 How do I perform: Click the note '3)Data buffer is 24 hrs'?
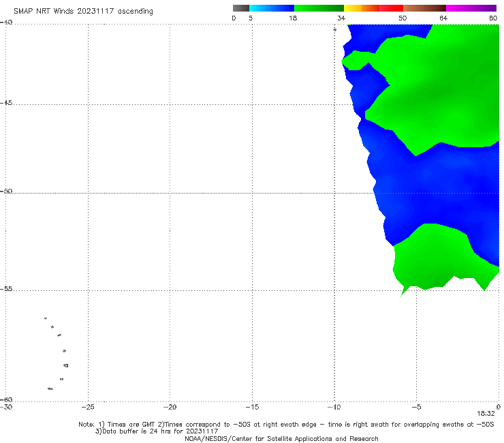[x=157, y=431]
